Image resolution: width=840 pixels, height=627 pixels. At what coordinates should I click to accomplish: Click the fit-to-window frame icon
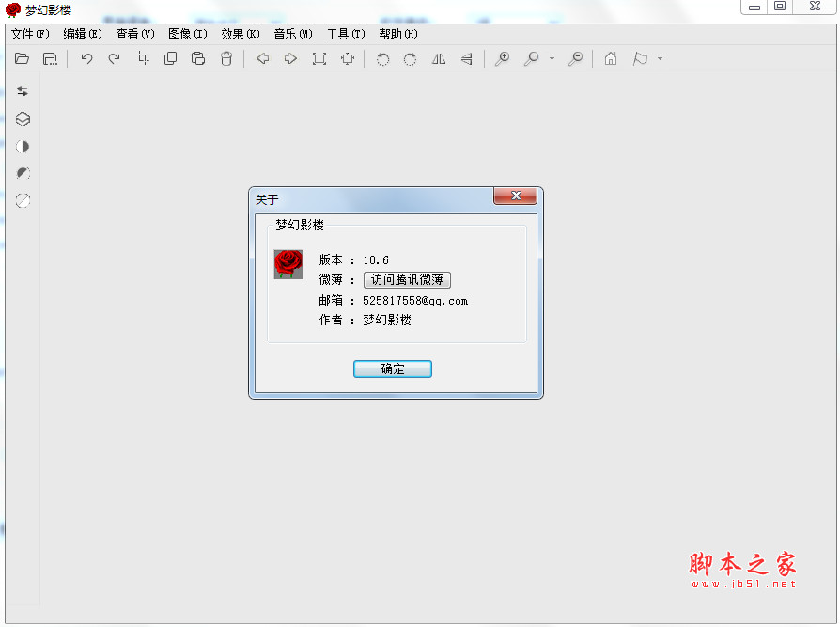tap(319, 58)
